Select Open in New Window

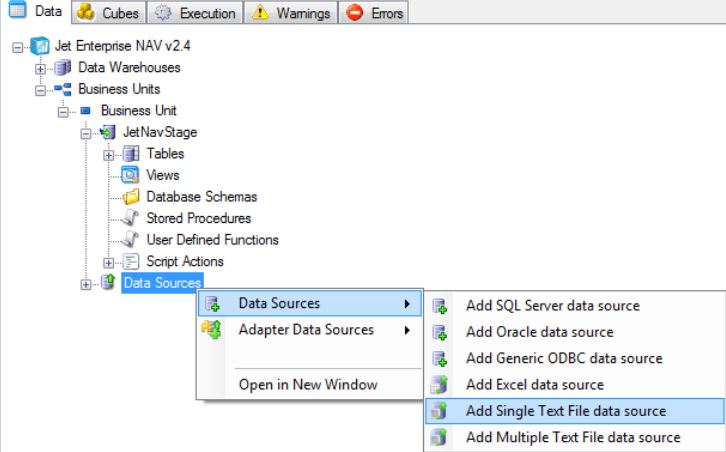click(x=309, y=384)
